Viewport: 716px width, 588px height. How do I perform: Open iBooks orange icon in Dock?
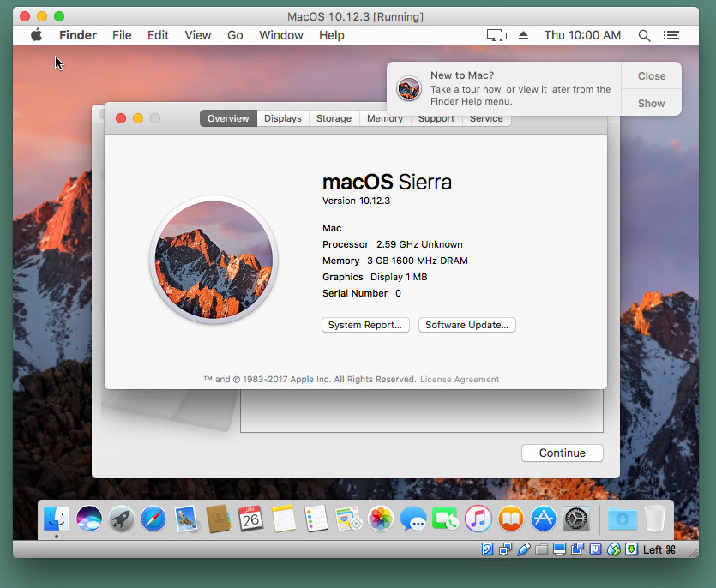click(x=510, y=519)
